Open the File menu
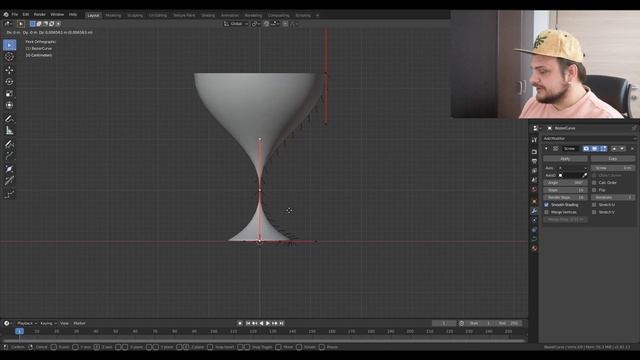Image resolution: width=640 pixels, height=360 pixels. tap(15, 14)
